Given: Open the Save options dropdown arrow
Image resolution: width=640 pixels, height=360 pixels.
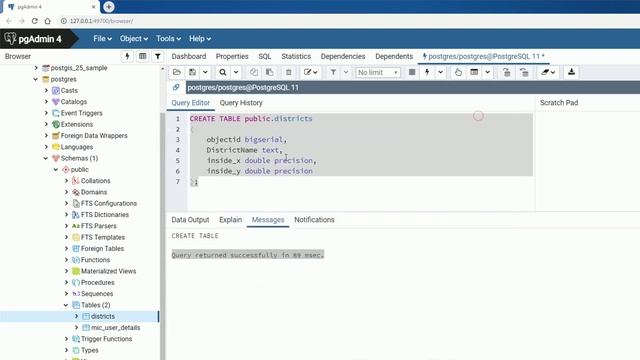Looking at the screenshot, I should 205,72.
